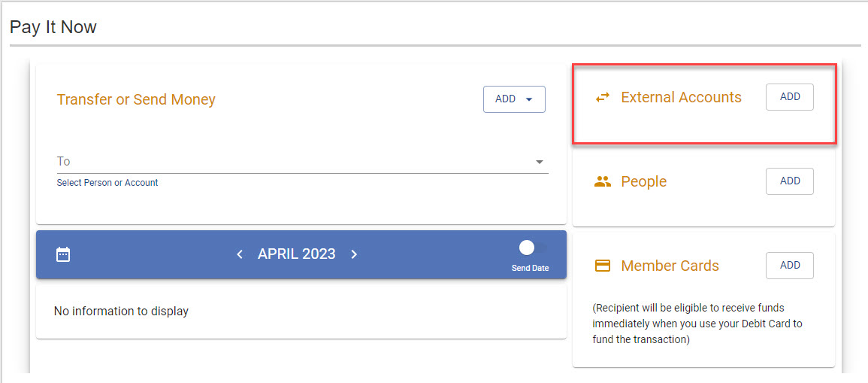The image size is (868, 383).
Task: Click the Pay It Now page title
Action: [x=53, y=28]
